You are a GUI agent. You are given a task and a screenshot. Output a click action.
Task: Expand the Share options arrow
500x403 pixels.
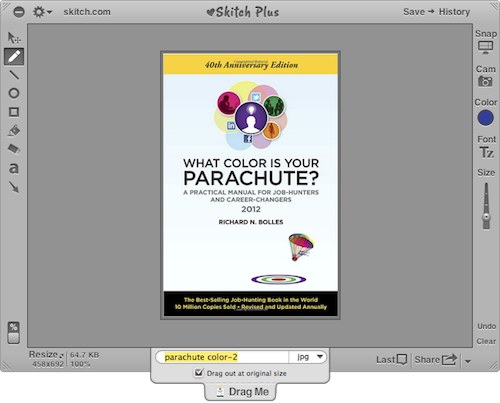coord(468,361)
